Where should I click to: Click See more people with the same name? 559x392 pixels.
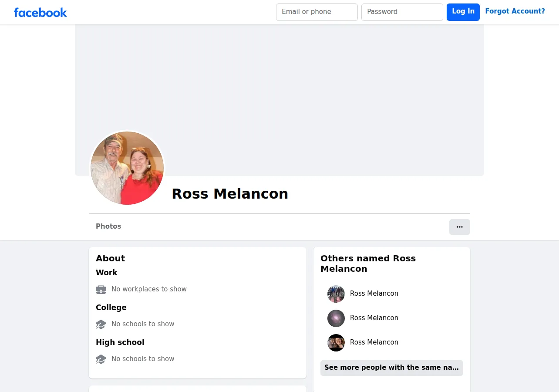click(x=392, y=368)
